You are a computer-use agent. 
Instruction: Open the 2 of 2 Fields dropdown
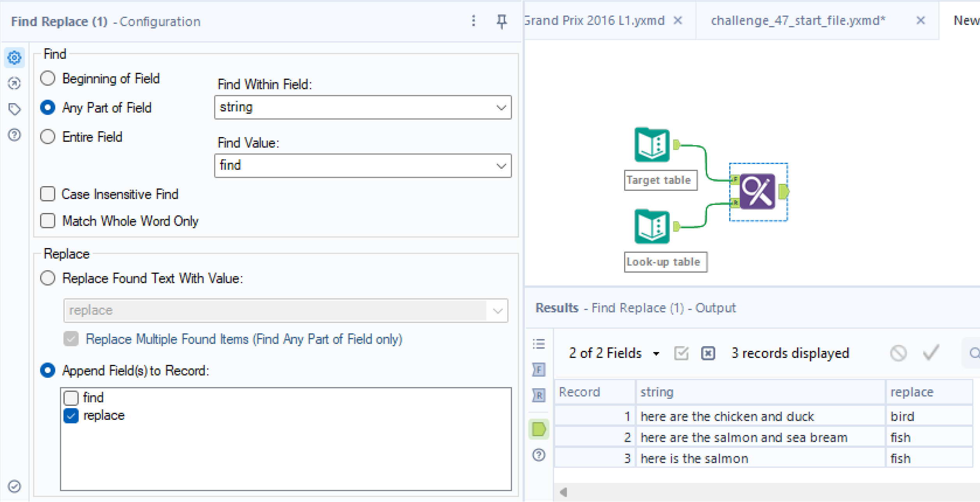tap(614, 353)
